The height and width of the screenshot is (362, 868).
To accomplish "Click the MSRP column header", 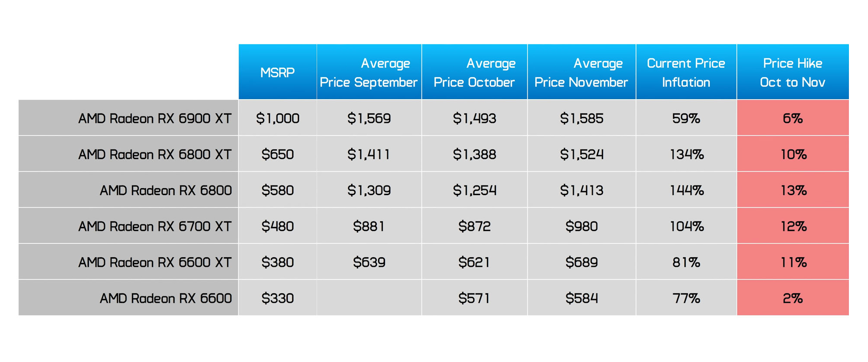I will click(x=277, y=72).
